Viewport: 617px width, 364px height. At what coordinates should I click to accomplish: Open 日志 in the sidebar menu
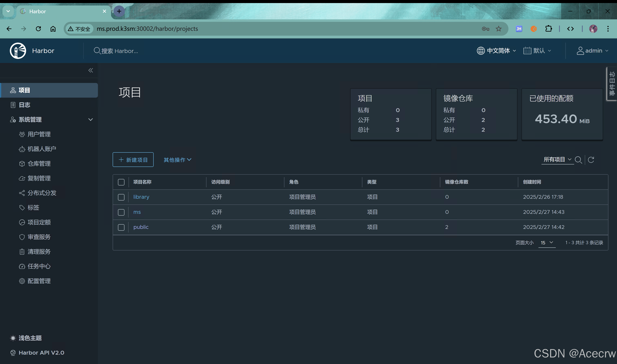coord(24,105)
